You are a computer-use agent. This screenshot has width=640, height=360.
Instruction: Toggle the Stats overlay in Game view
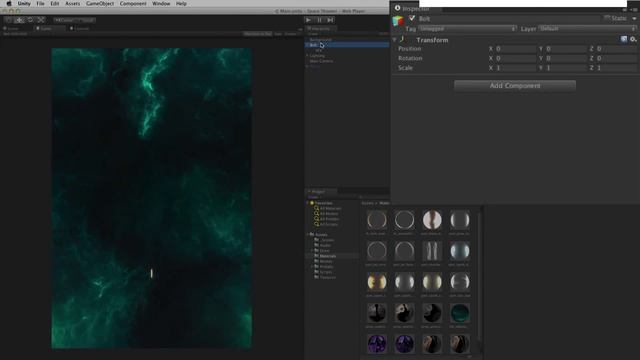278,34
